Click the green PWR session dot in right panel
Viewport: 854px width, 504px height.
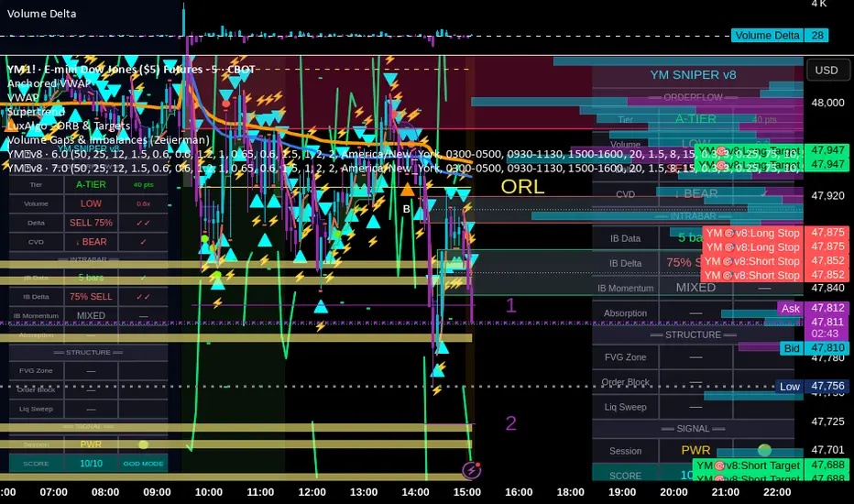765,450
